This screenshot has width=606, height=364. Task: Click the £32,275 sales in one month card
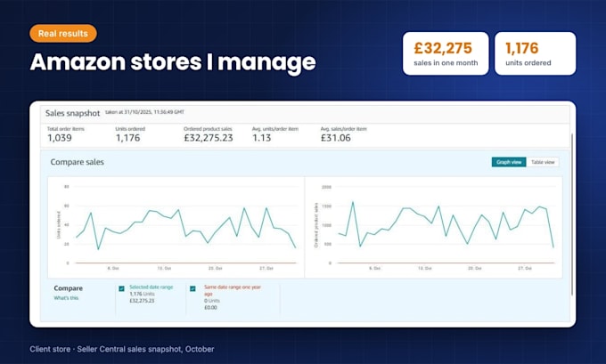pos(446,53)
